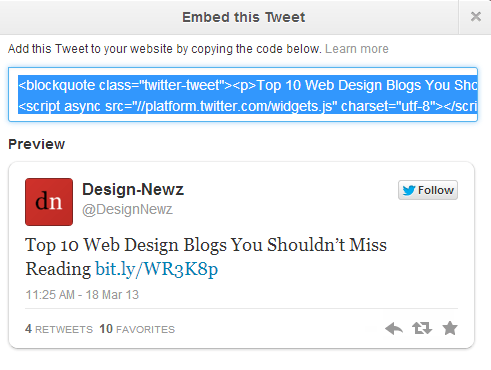The width and height of the screenshot is (491, 370).
Task: Click the Top 10 Web Design Blogs tweet text
Action: coord(206,257)
